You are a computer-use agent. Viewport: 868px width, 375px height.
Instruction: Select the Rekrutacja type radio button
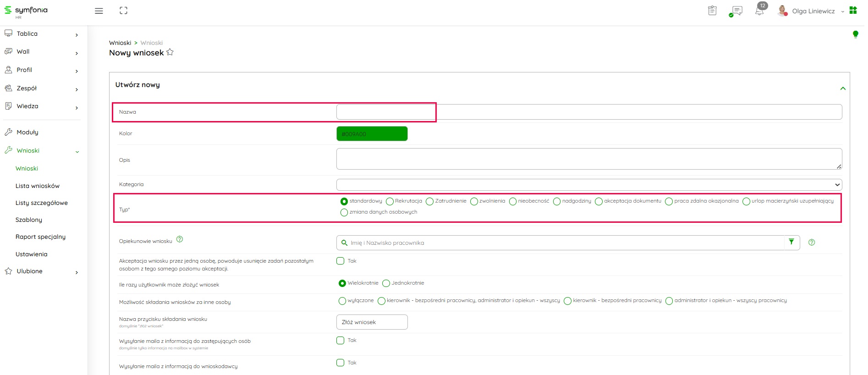pos(390,201)
